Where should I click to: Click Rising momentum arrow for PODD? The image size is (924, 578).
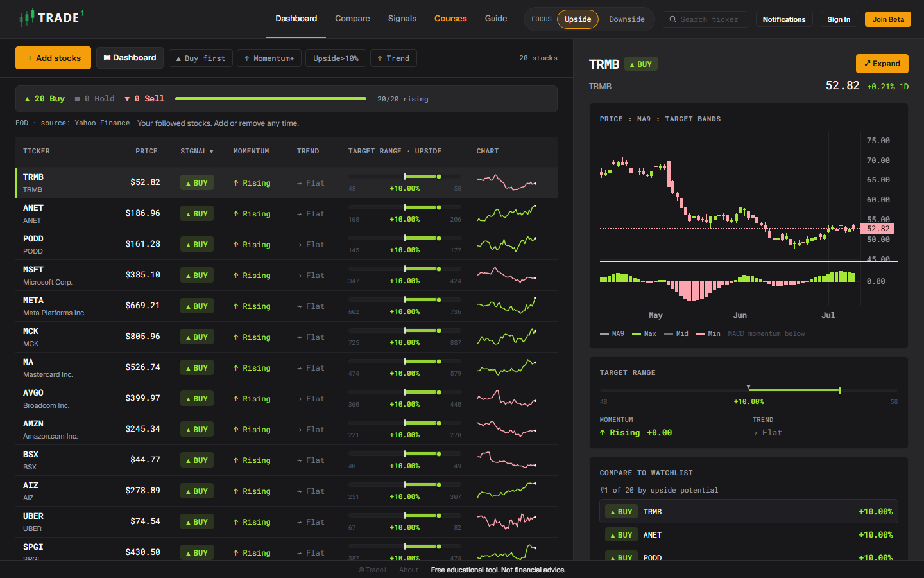[x=236, y=245]
